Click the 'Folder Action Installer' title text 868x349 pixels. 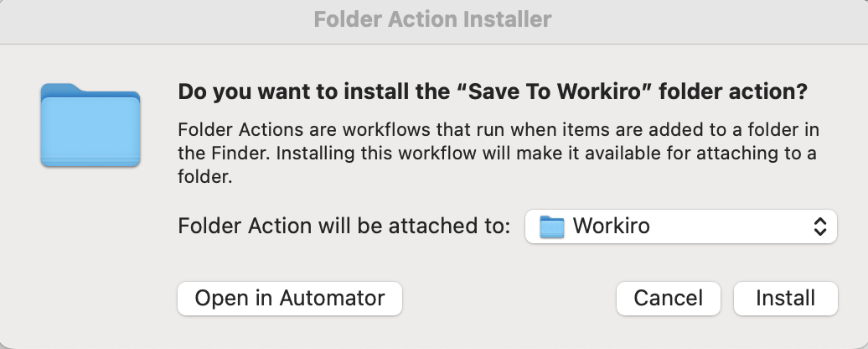point(433,19)
